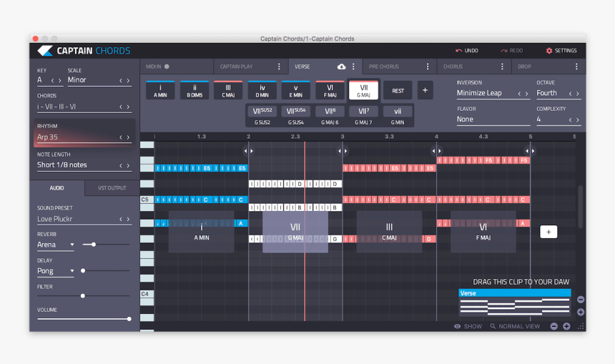Select the III C MAJ chord button

(228, 90)
